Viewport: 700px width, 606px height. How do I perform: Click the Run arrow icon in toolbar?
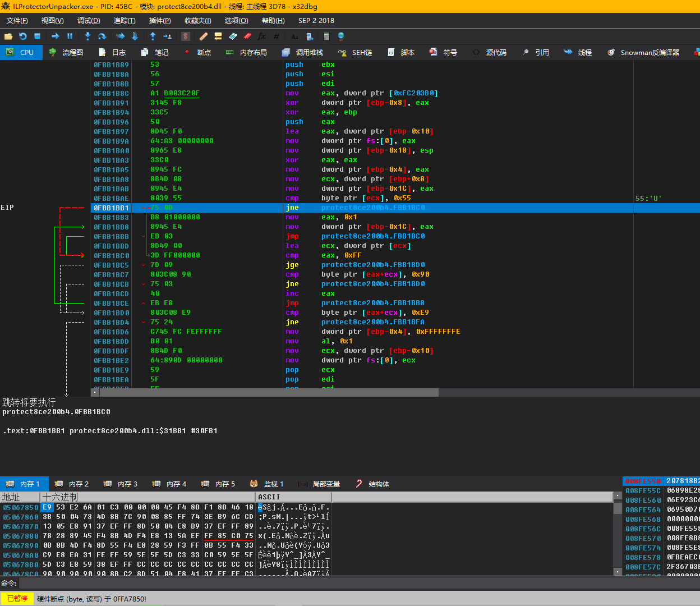pos(55,36)
